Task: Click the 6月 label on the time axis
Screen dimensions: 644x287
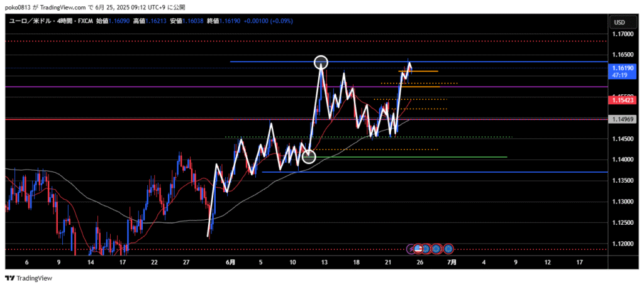Action: tap(230, 261)
